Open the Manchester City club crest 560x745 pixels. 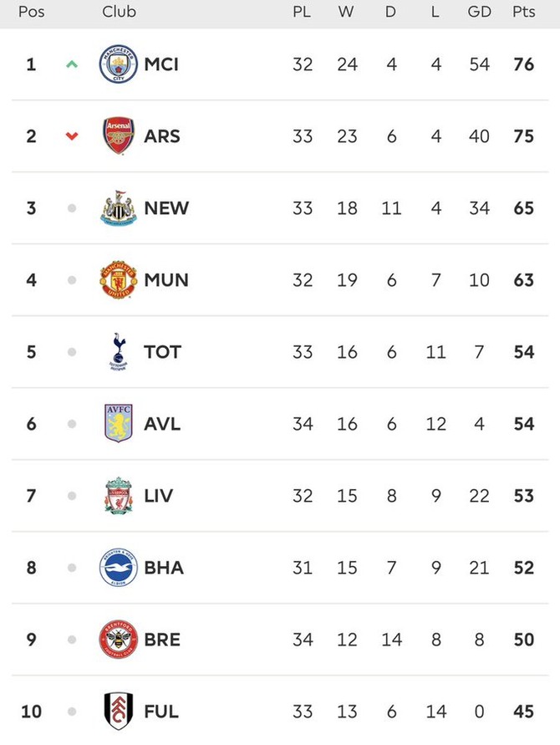119,64
